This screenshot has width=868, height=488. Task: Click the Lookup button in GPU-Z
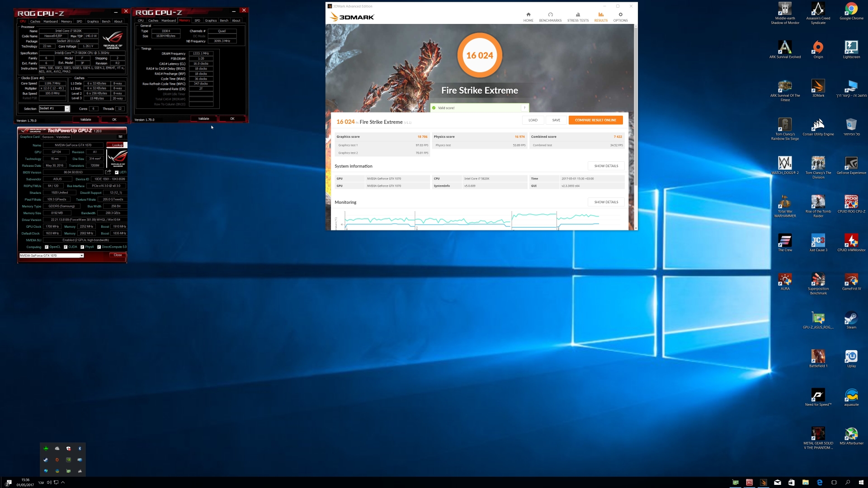(x=117, y=145)
